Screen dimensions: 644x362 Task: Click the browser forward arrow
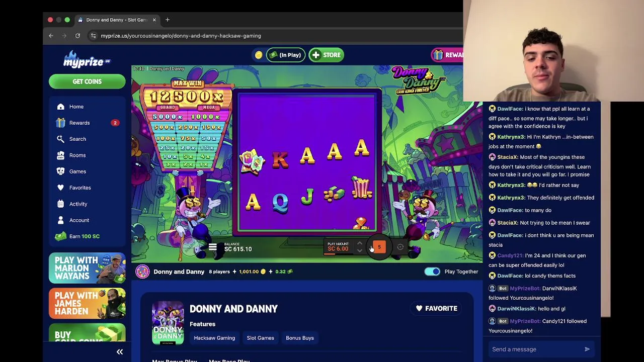point(64,36)
